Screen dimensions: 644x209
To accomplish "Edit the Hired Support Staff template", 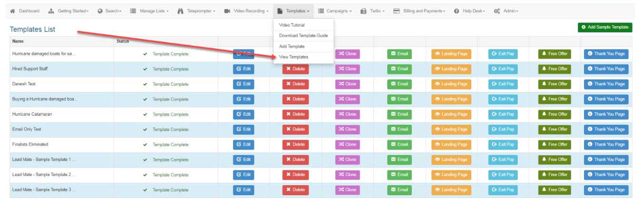I will tap(243, 69).
